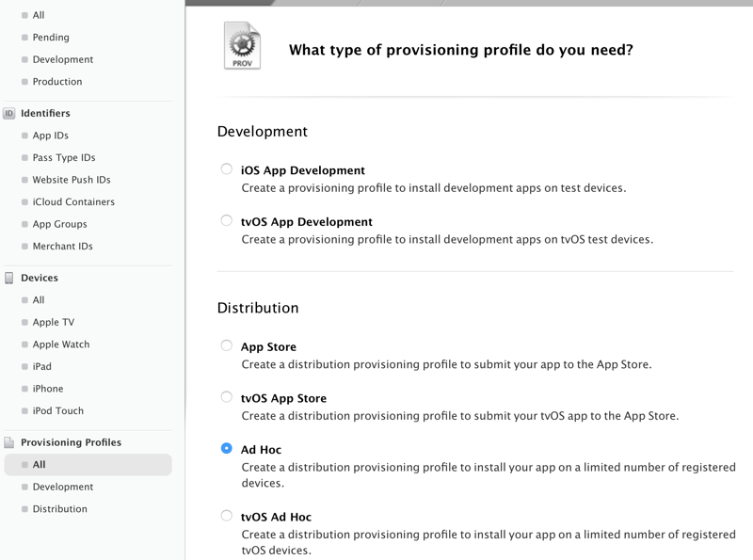Open App IDs in the sidebar
The width and height of the screenshot is (753, 560).
[50, 136]
